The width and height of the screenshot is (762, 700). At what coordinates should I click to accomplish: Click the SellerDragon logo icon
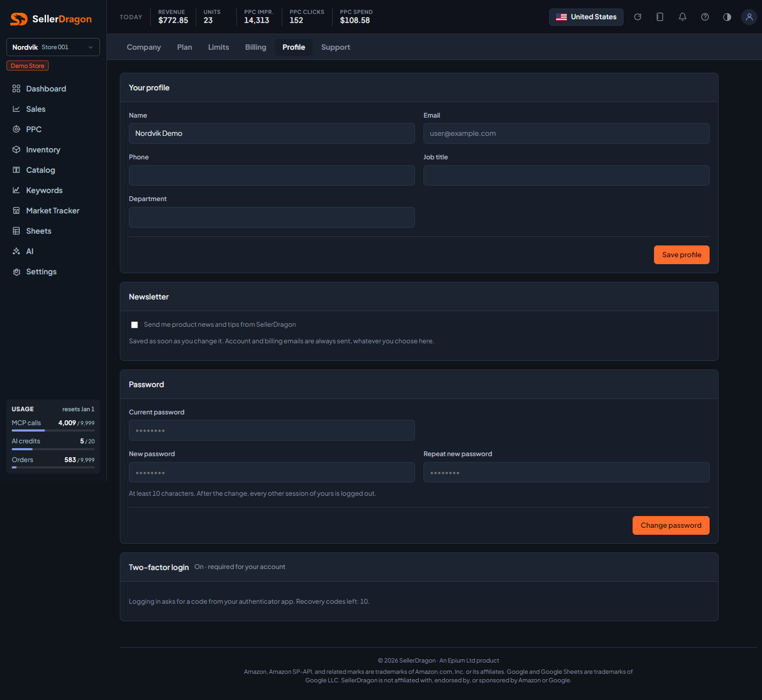click(x=19, y=19)
